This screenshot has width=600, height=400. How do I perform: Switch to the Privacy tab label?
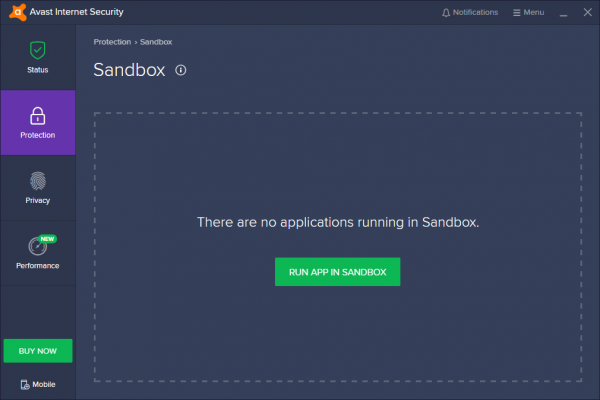click(38, 200)
